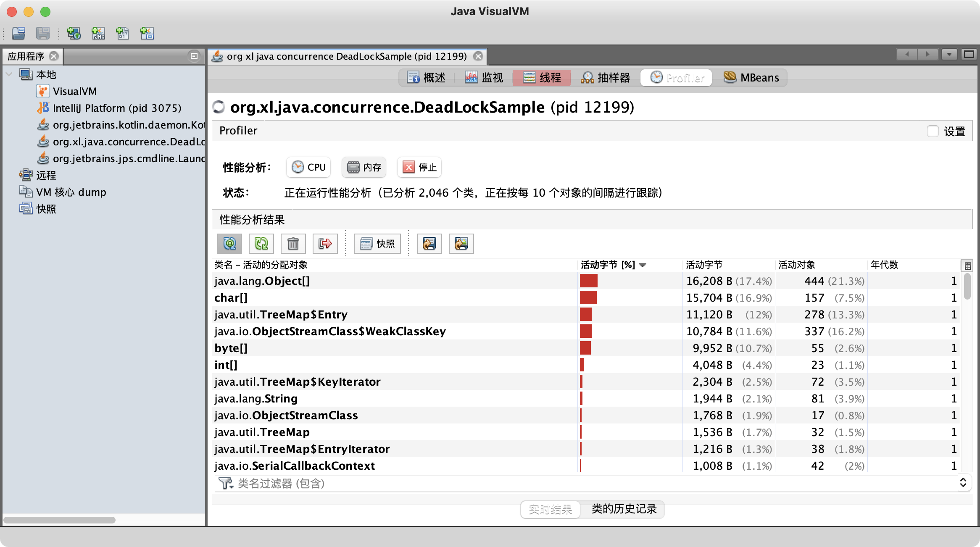The height and width of the screenshot is (547, 980).
Task: Select the byte[] class row
Action: coord(586,348)
